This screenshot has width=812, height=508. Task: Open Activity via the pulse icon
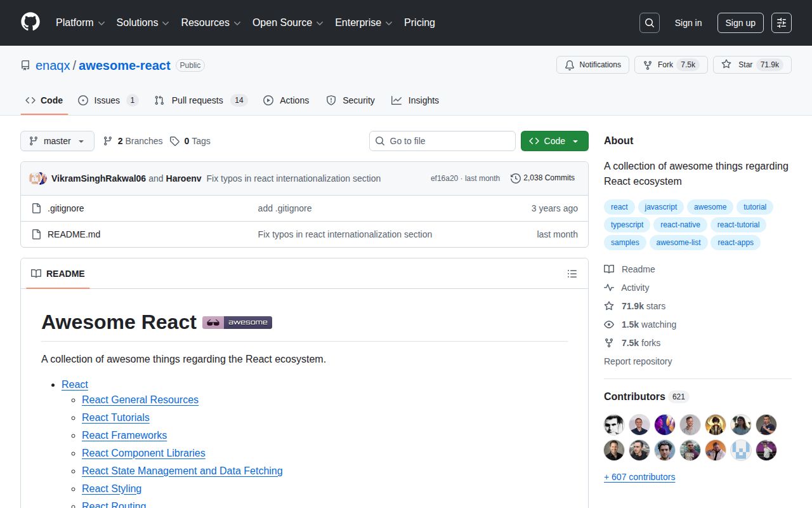[609, 287]
